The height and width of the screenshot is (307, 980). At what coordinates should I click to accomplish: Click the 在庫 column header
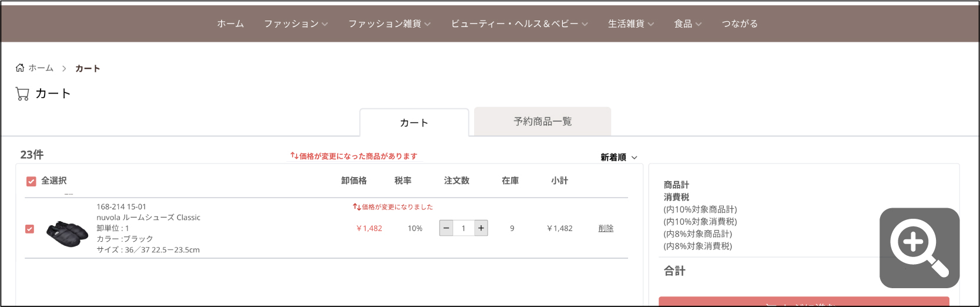tap(510, 181)
